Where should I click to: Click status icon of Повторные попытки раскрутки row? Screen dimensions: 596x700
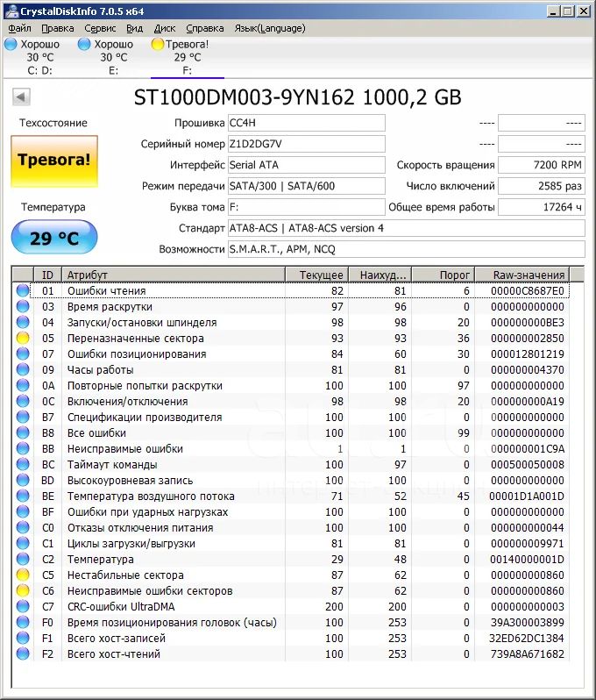[23, 385]
